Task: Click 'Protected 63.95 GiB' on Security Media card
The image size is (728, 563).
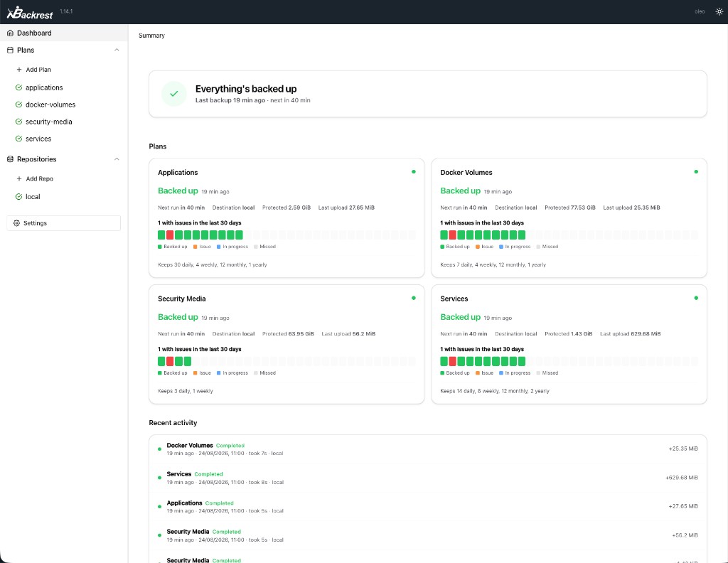Action: pos(288,333)
